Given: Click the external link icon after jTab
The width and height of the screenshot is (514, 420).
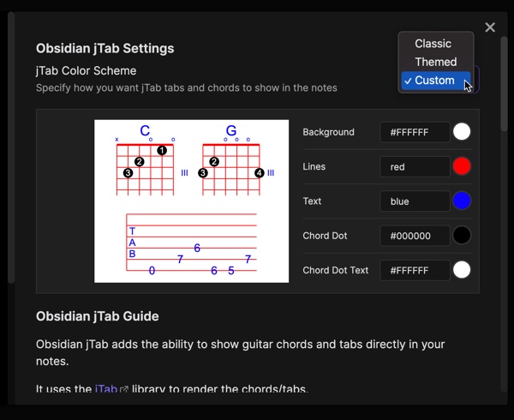Looking at the screenshot, I should pos(124,389).
